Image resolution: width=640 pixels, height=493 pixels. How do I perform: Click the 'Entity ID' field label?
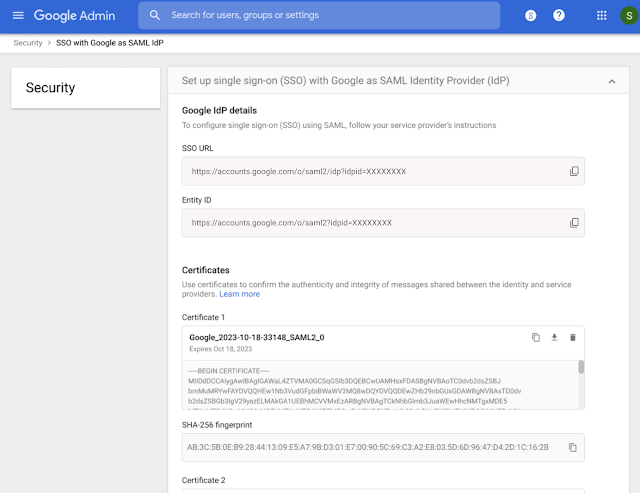tap(196, 200)
